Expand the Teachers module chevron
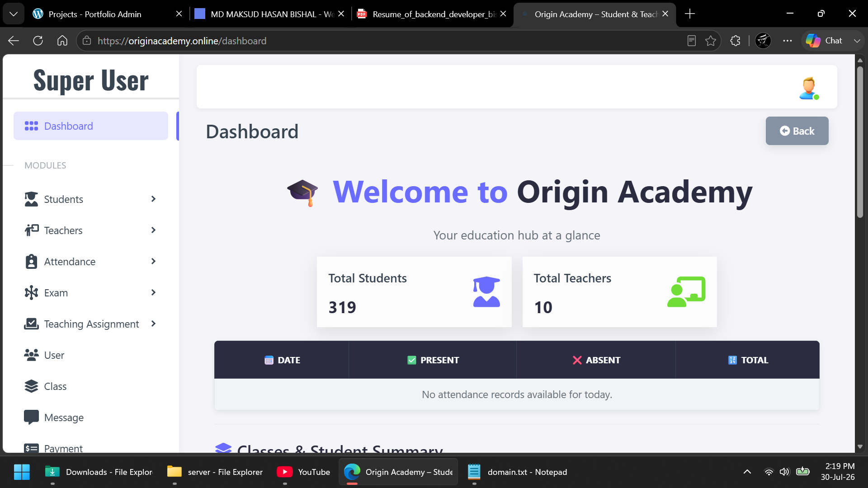This screenshot has height=488, width=868. [153, 230]
